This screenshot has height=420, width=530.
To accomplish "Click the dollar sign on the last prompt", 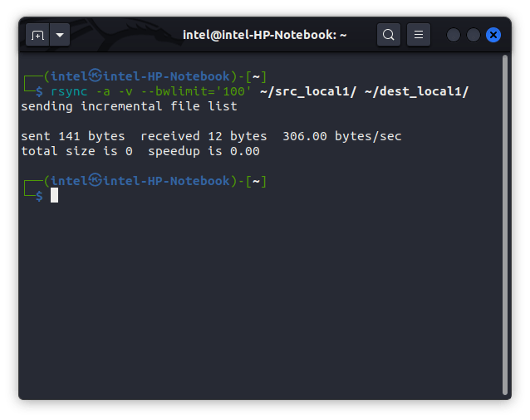I will click(x=39, y=196).
